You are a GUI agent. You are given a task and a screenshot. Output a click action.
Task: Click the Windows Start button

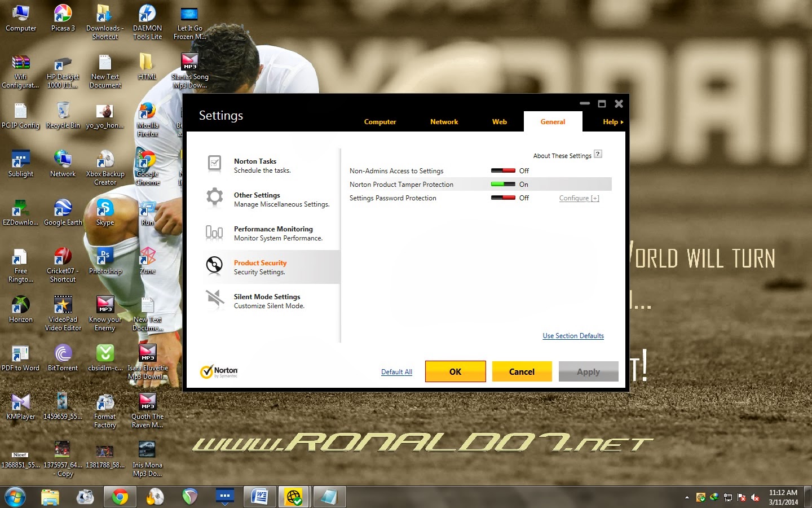(x=15, y=497)
